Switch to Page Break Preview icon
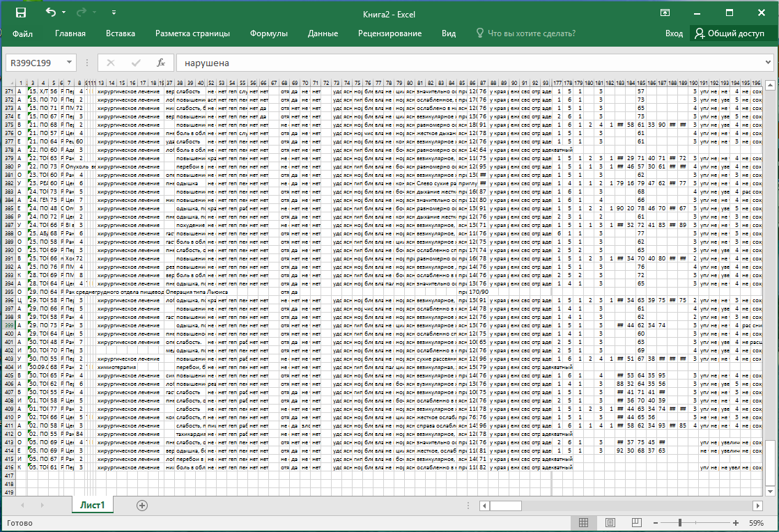 click(x=635, y=522)
